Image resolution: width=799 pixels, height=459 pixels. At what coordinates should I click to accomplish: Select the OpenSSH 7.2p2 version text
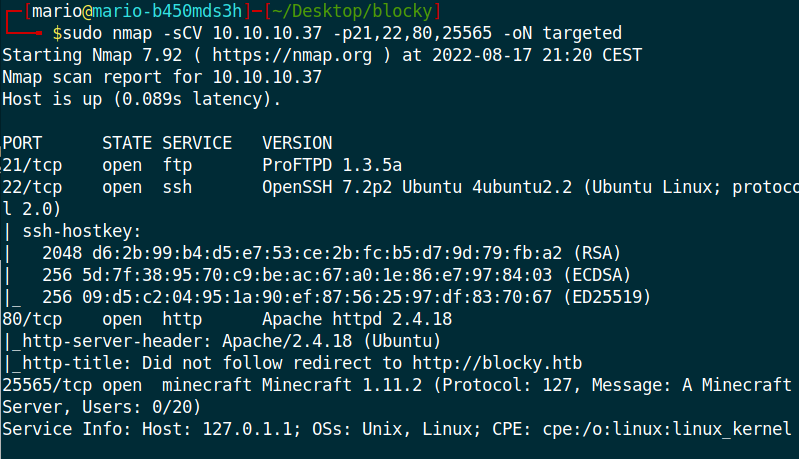(x=327, y=187)
